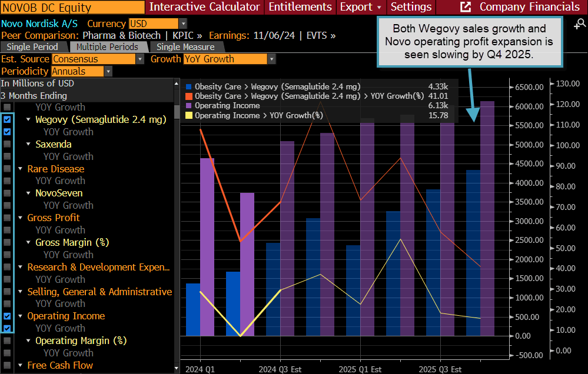Switch to the Single Measure tab
The width and height of the screenshot is (588, 374).
pyautogui.click(x=185, y=47)
